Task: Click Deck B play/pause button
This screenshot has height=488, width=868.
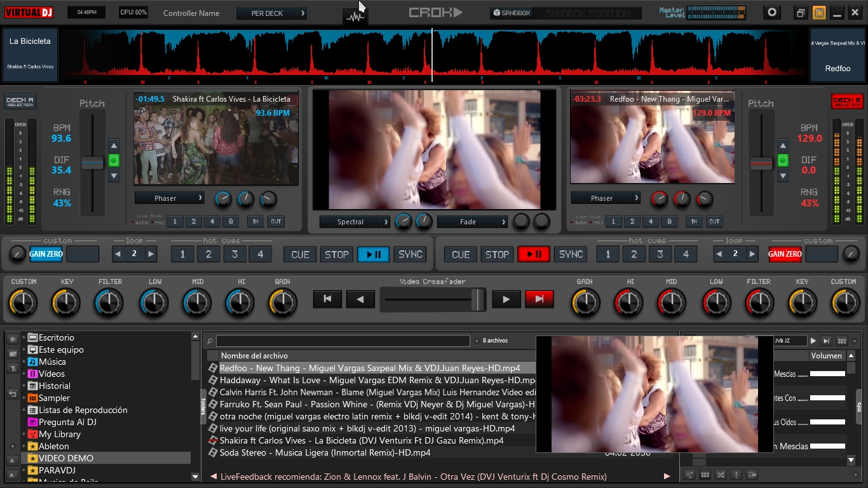Action: tap(534, 254)
